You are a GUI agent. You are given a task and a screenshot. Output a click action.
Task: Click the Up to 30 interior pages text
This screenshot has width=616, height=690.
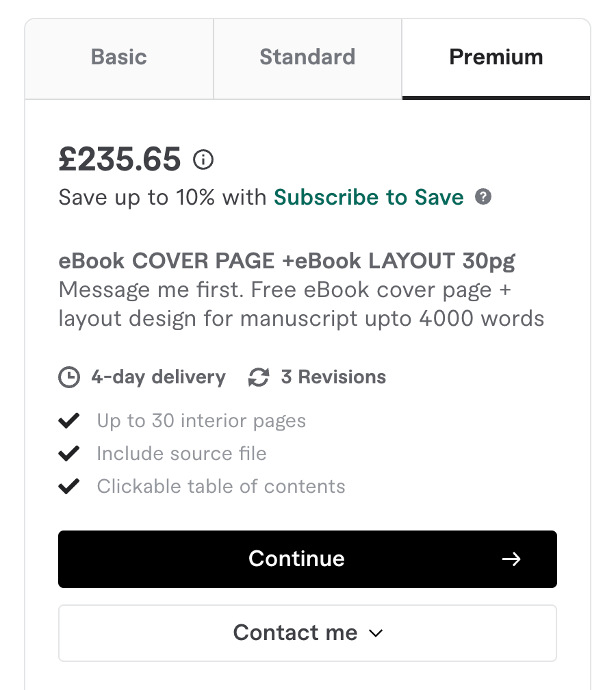201,421
